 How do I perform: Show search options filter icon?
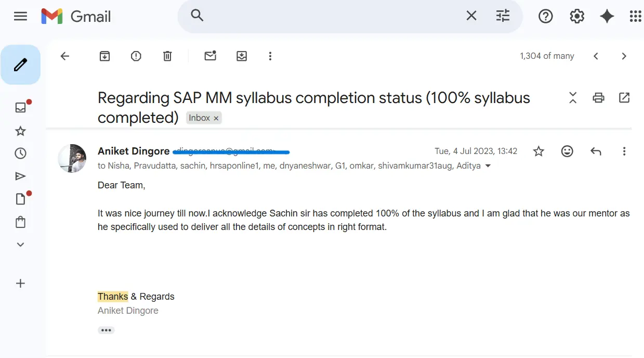(x=503, y=16)
